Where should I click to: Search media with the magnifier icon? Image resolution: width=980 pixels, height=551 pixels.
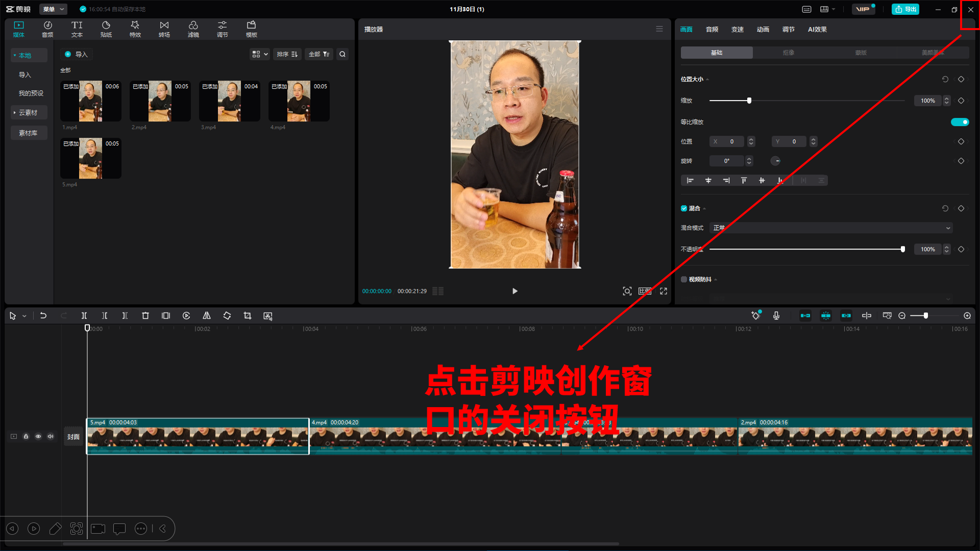[342, 54]
